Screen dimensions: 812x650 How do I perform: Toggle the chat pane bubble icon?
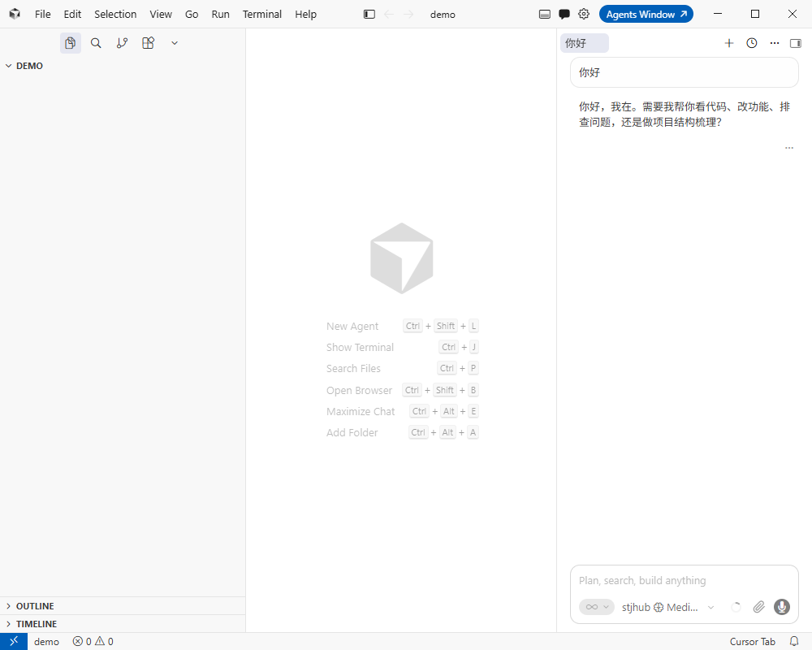click(x=564, y=14)
